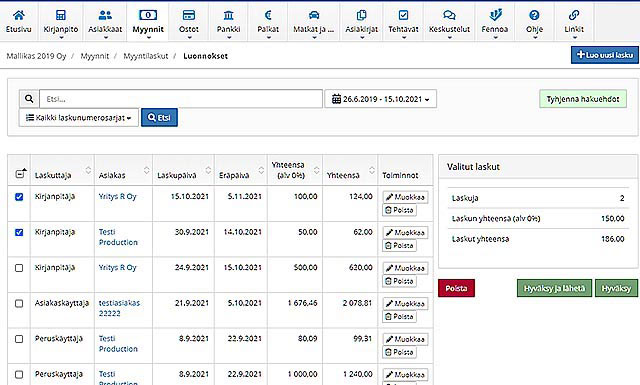Open Asiakkaat people icon
Screen dimensions: 640x385
coord(105,15)
